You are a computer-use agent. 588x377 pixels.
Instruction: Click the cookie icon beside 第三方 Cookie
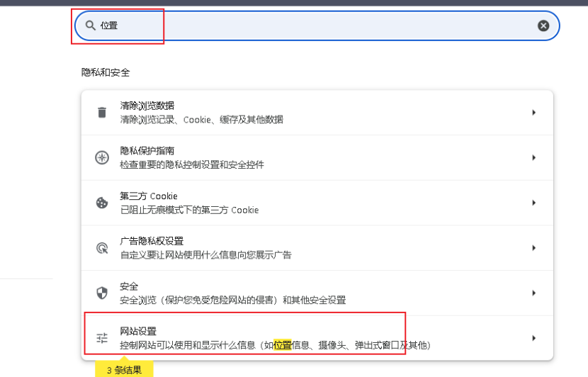pos(102,203)
